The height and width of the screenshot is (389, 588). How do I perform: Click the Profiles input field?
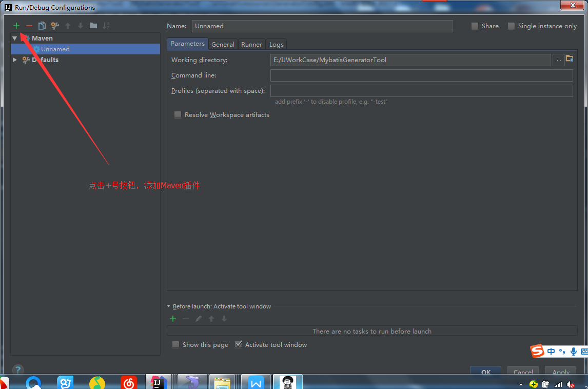coord(421,91)
